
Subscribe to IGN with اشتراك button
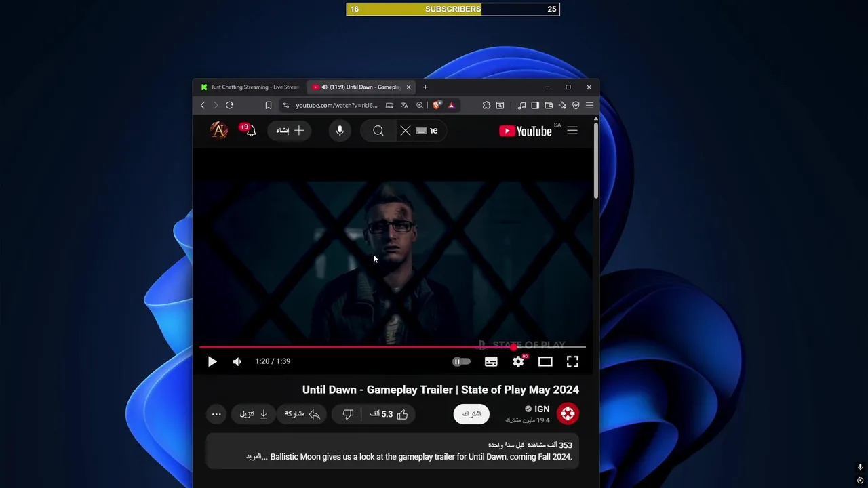(x=471, y=414)
